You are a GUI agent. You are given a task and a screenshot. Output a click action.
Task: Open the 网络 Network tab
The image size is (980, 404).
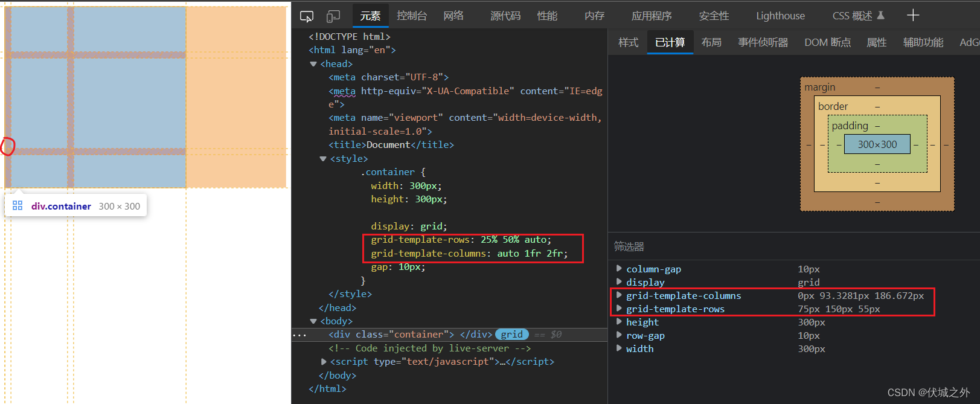point(453,16)
